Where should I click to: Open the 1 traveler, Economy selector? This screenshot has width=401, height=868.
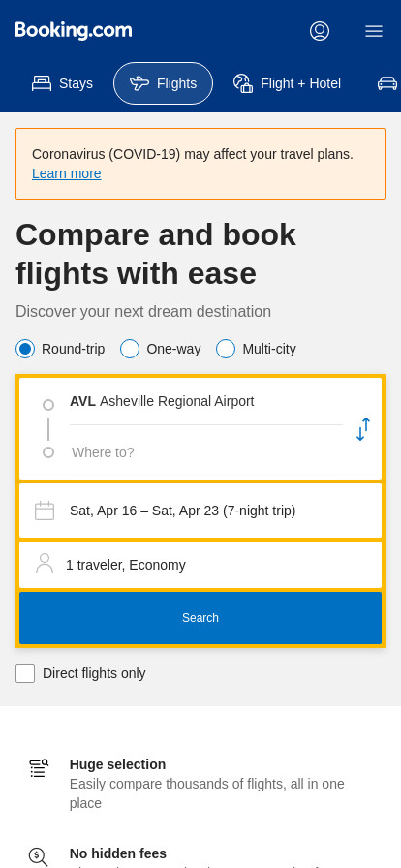[x=200, y=565]
